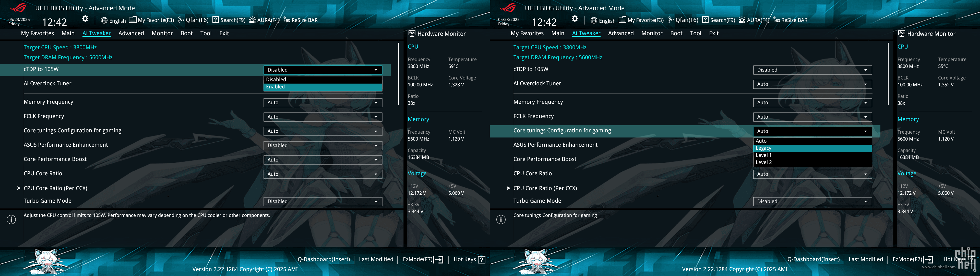Click the gear settings icon in right BIOS screen

point(575,19)
